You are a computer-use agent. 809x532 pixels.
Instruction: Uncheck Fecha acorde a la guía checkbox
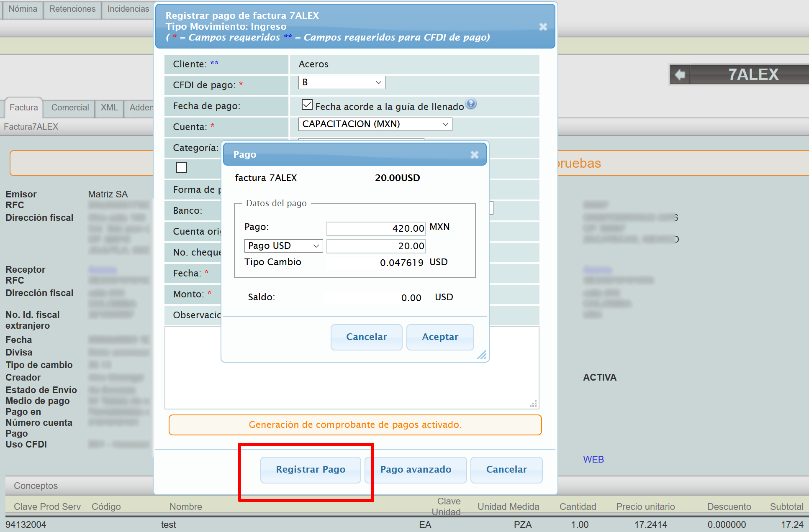pos(307,105)
